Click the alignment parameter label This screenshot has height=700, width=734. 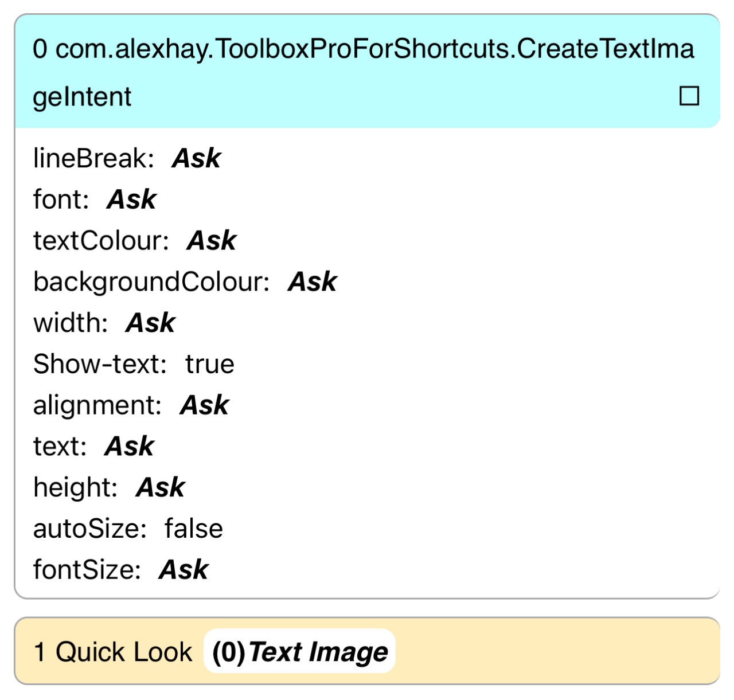[x=97, y=405]
